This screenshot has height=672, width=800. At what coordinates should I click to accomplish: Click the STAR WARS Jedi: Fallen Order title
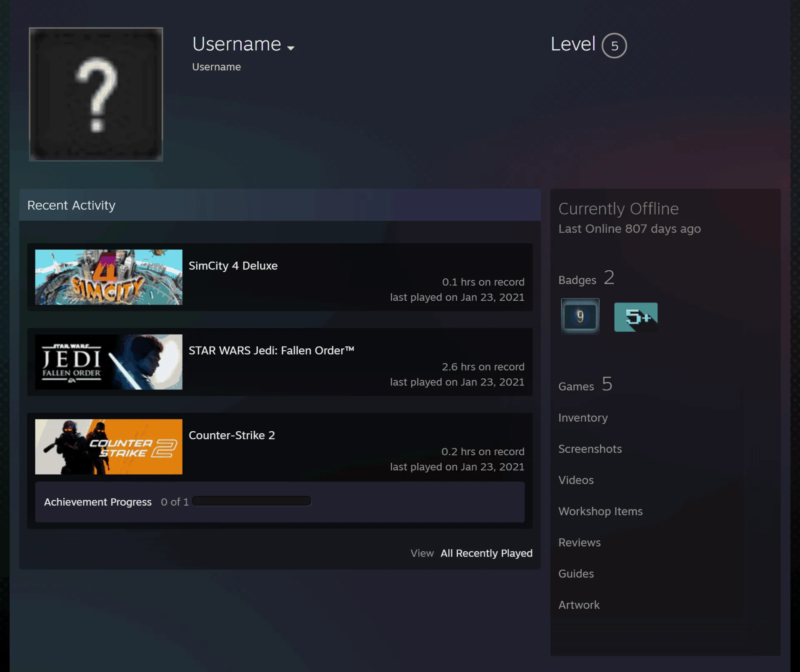271,351
